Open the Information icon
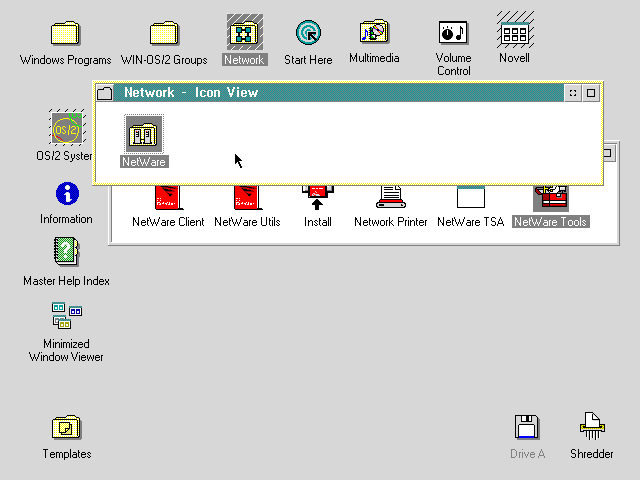This screenshot has width=640, height=480. point(67,193)
